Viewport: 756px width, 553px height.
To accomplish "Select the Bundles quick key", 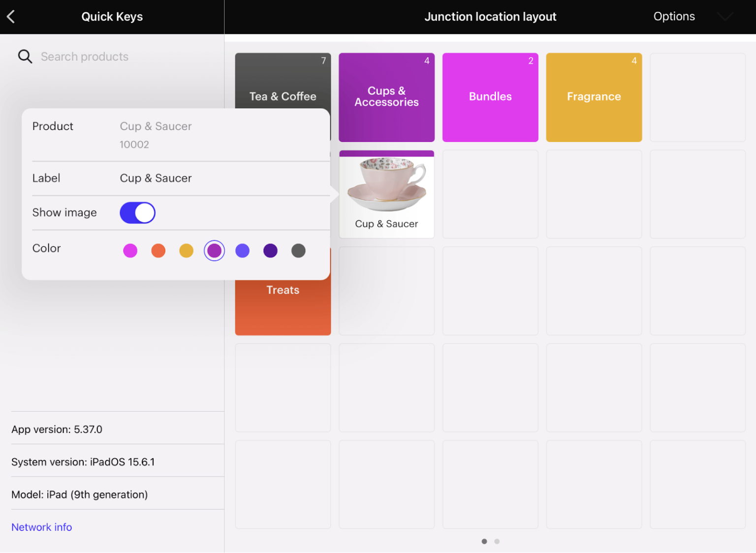I will (490, 97).
